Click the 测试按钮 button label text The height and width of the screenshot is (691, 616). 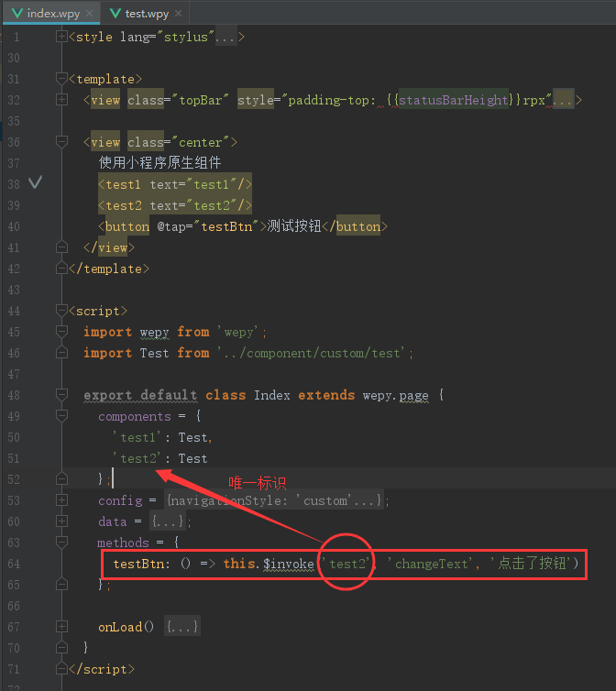pyautogui.click(x=293, y=226)
